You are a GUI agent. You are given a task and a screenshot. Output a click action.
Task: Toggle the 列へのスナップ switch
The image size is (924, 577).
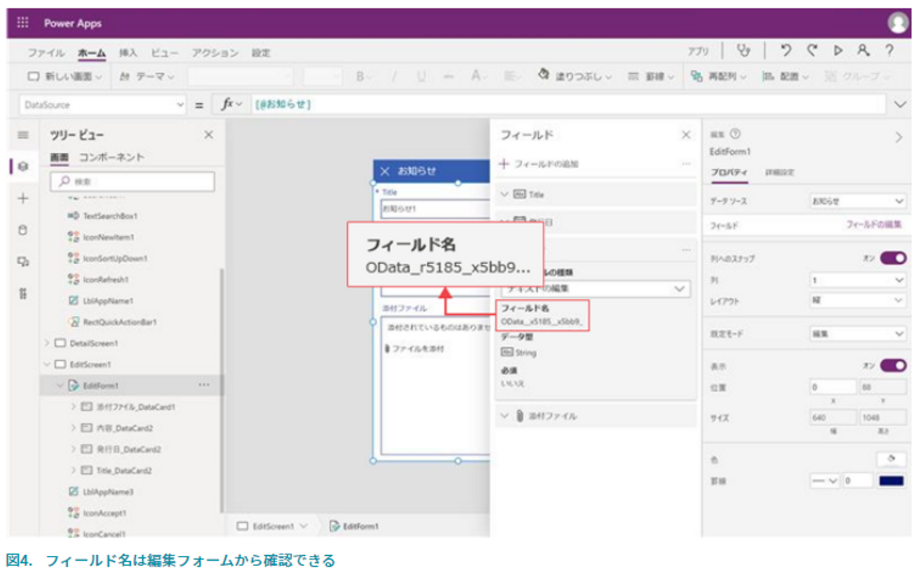[x=893, y=258]
